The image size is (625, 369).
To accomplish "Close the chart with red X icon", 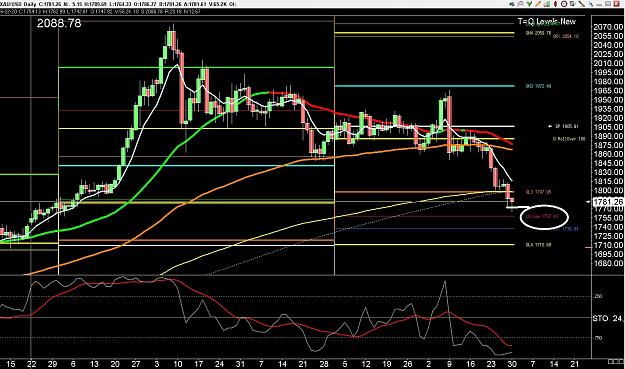I will (617, 4).
